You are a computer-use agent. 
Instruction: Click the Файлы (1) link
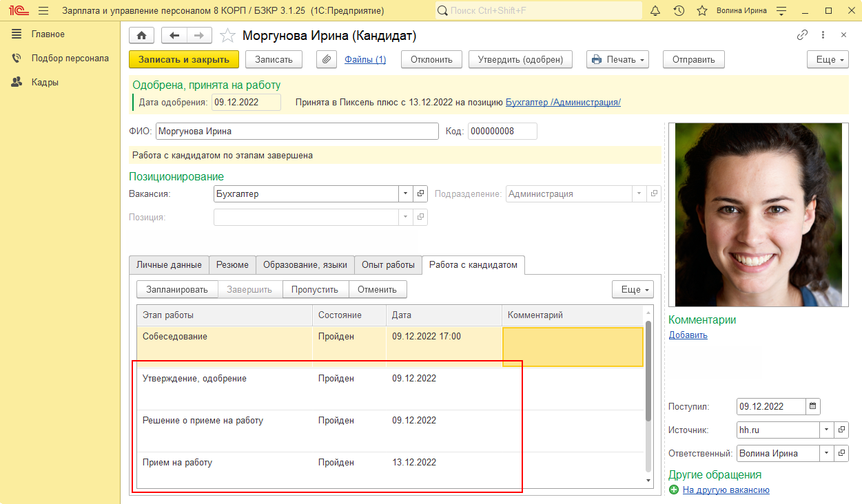tap(365, 59)
